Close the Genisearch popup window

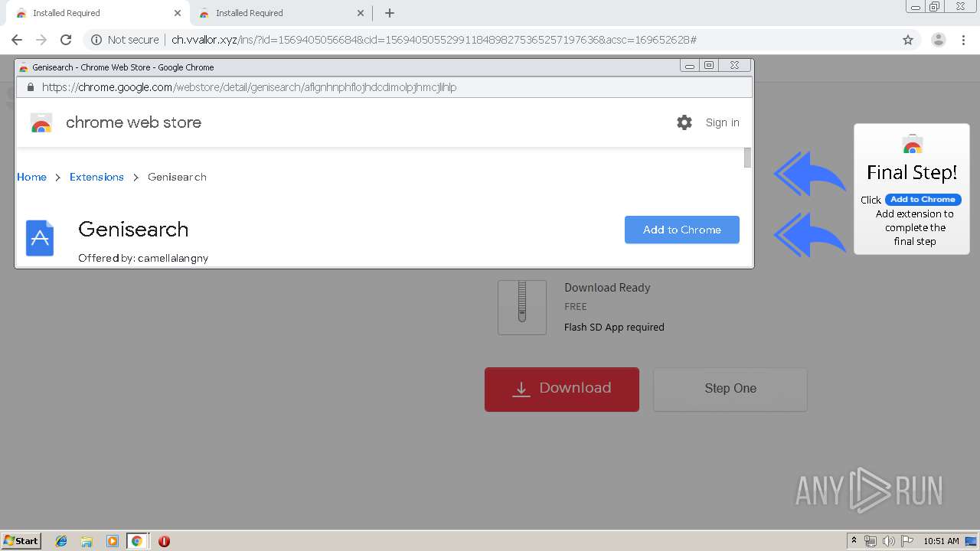(x=734, y=66)
